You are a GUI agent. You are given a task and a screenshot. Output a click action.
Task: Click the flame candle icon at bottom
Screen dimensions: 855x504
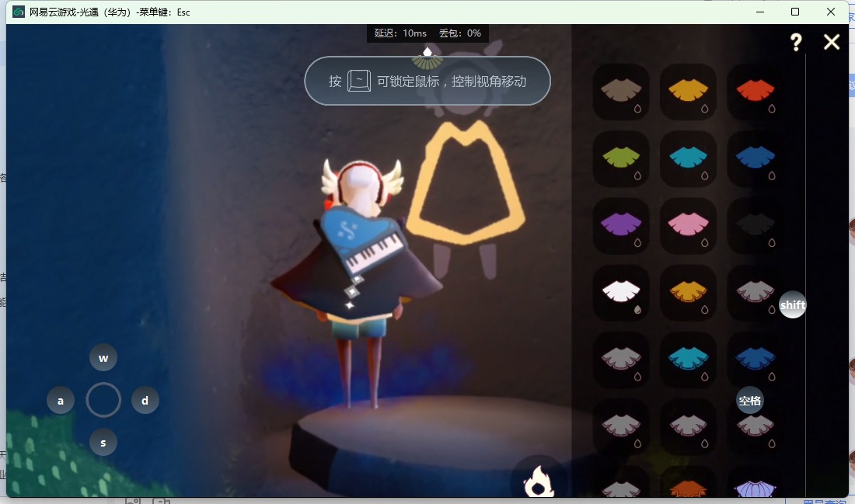click(x=539, y=481)
